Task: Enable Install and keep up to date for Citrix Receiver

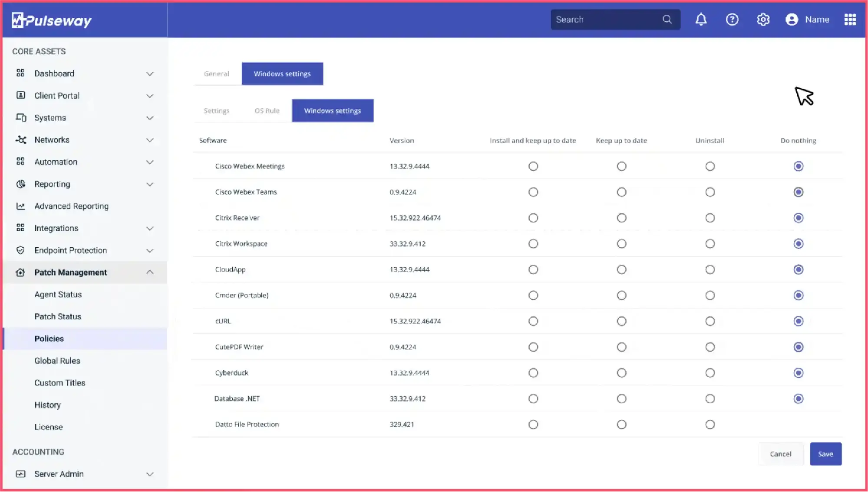Action: (533, 218)
